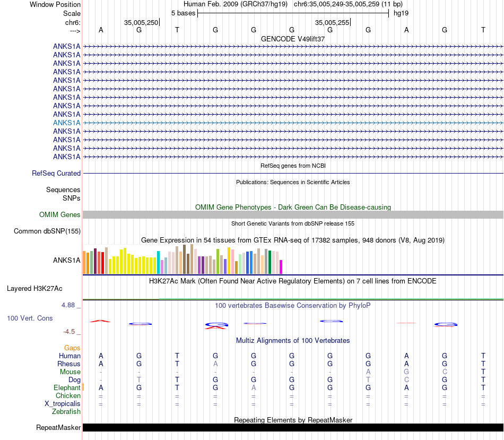Select the X_tropicalis alignment row label

click(63, 404)
